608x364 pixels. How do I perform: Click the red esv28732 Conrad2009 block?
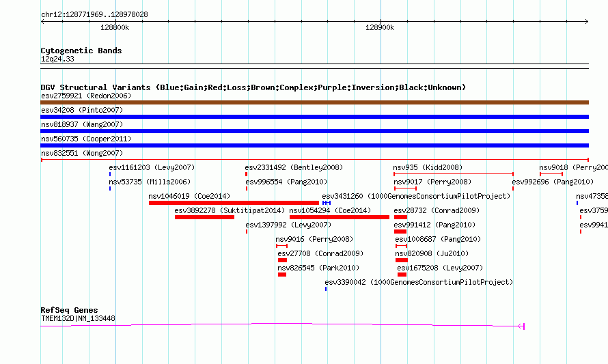pyautogui.click(x=400, y=217)
